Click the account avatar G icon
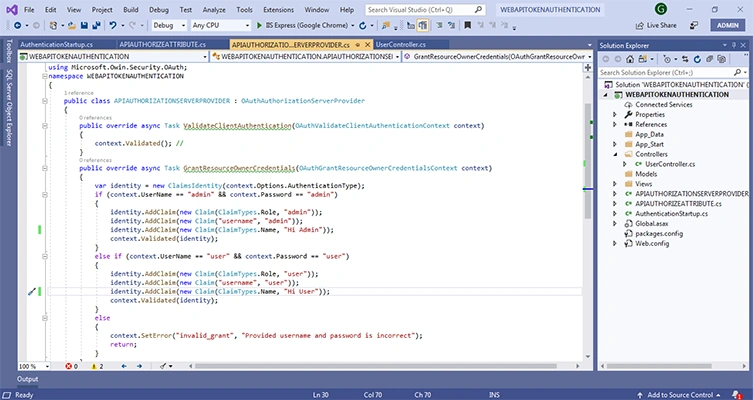Image resolution: width=753 pixels, height=400 pixels. [660, 9]
